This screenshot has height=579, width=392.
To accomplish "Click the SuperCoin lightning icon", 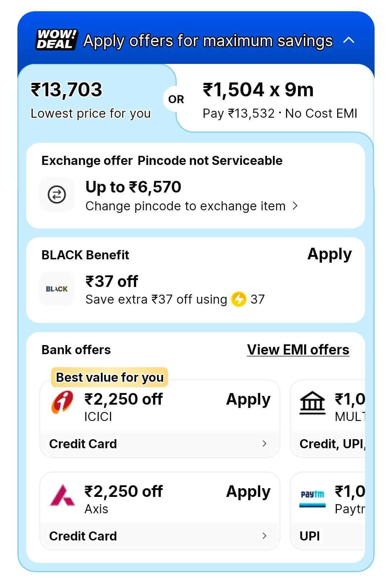I will click(x=239, y=299).
